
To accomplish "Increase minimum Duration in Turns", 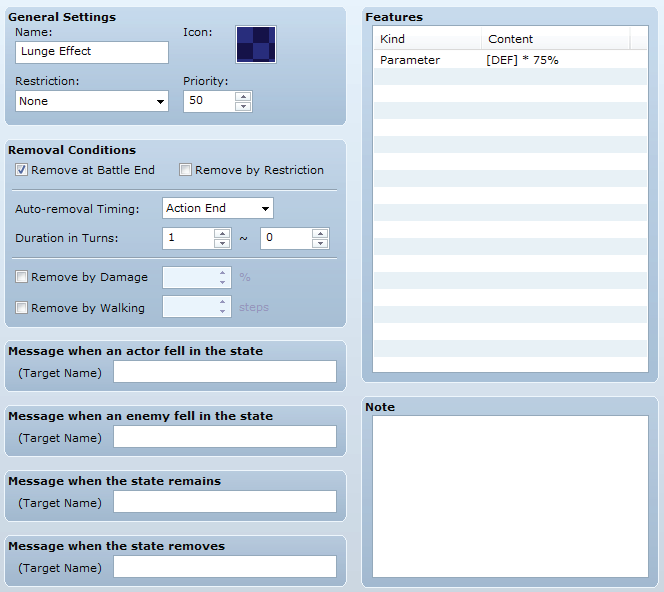I will click(222, 233).
